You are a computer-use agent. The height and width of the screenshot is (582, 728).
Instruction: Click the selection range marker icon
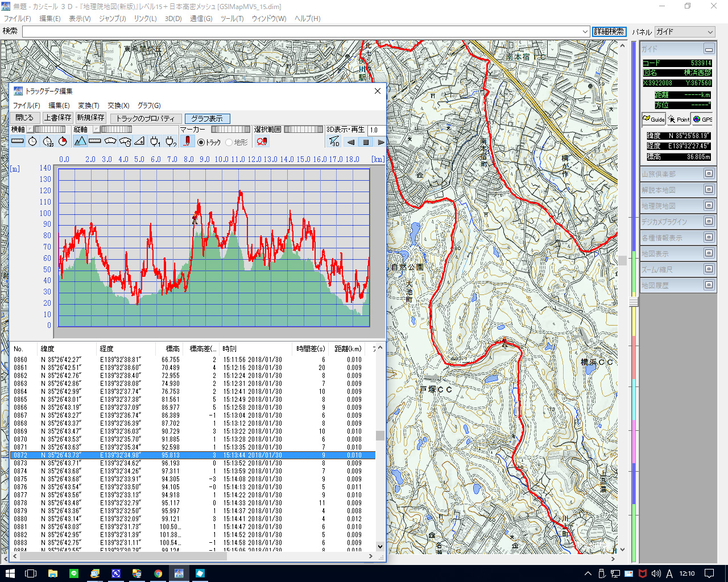[262, 142]
